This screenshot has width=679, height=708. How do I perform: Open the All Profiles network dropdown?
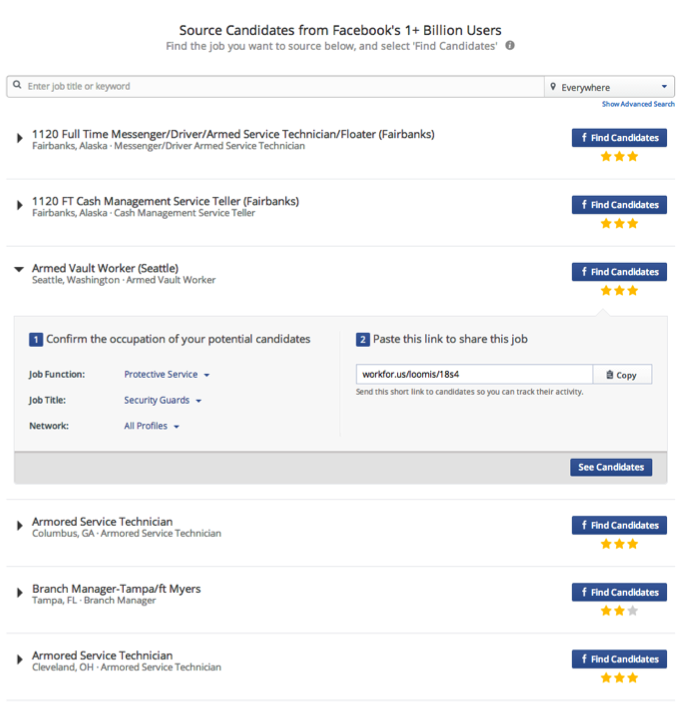point(152,427)
